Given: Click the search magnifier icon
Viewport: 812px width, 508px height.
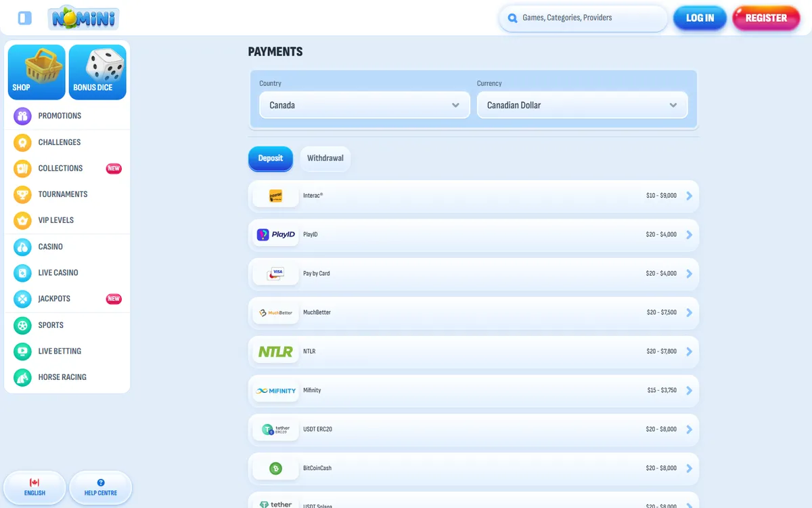Looking at the screenshot, I should tap(512, 18).
